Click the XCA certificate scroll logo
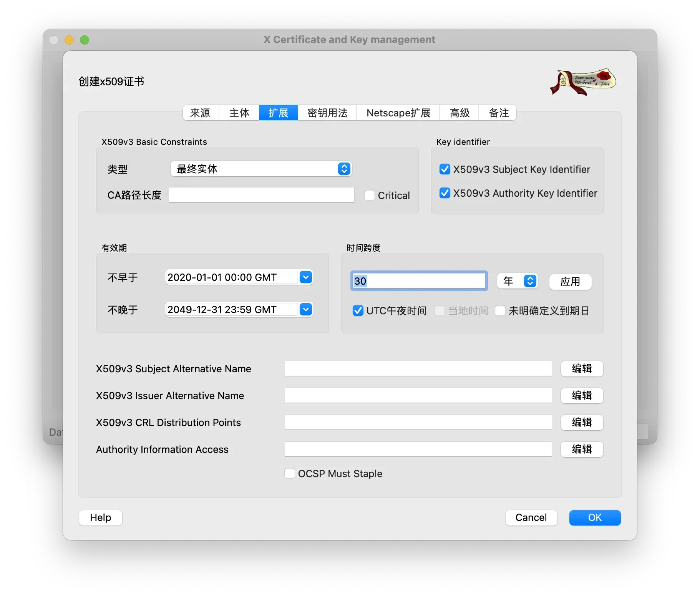 pos(582,82)
